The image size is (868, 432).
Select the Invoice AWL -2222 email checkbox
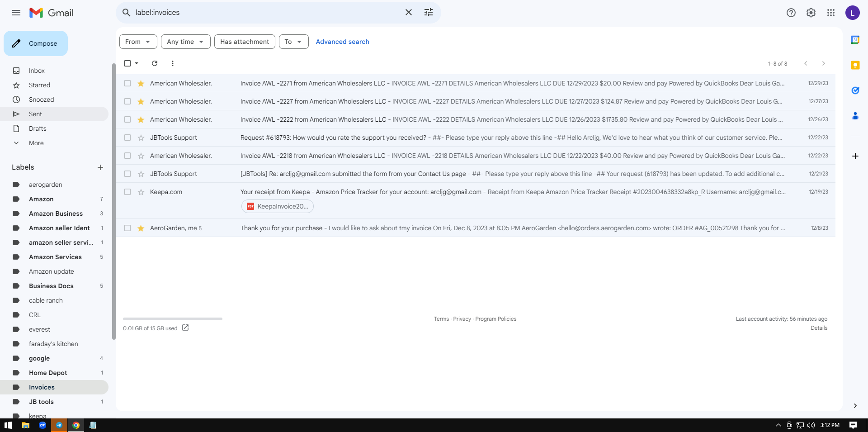(127, 119)
